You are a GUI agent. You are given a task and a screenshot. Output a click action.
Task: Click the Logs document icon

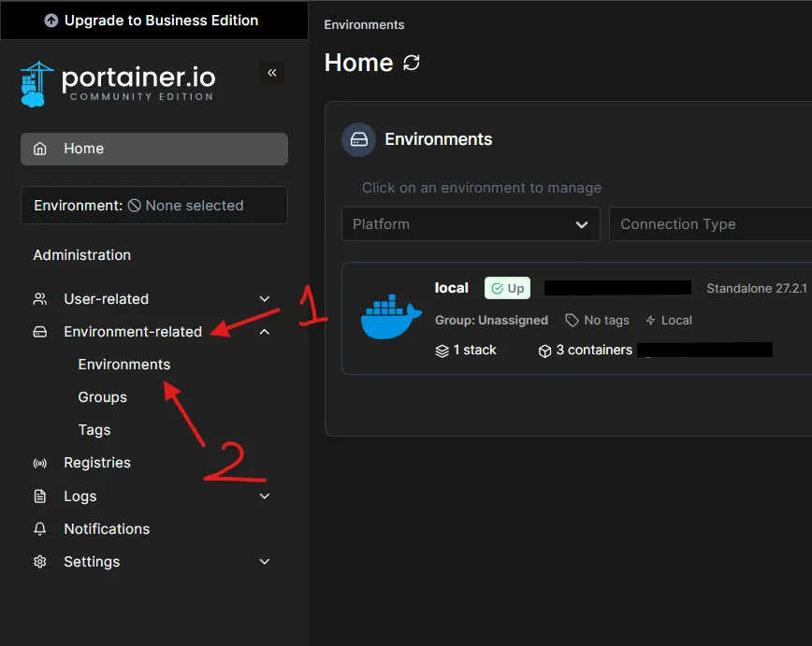point(39,496)
